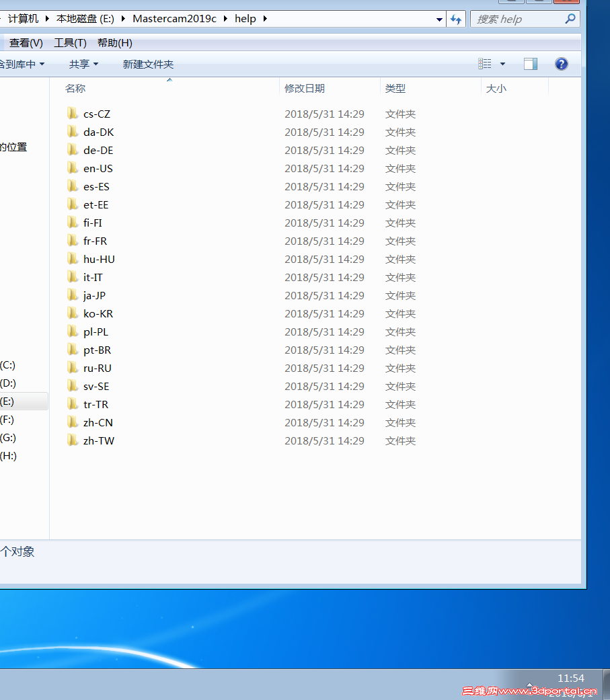Viewport: 610px width, 700px height.
Task: Navigate to 本地磁盘 (E:) breadcrumb
Action: 85,19
